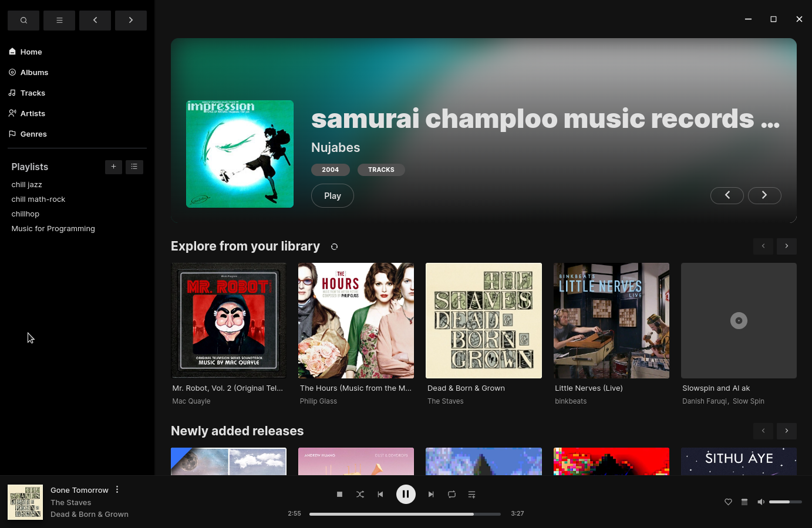Open the Mr. Robot Vol. 2 album cover
Viewport: 812px width, 528px height.
pyautogui.click(x=228, y=320)
